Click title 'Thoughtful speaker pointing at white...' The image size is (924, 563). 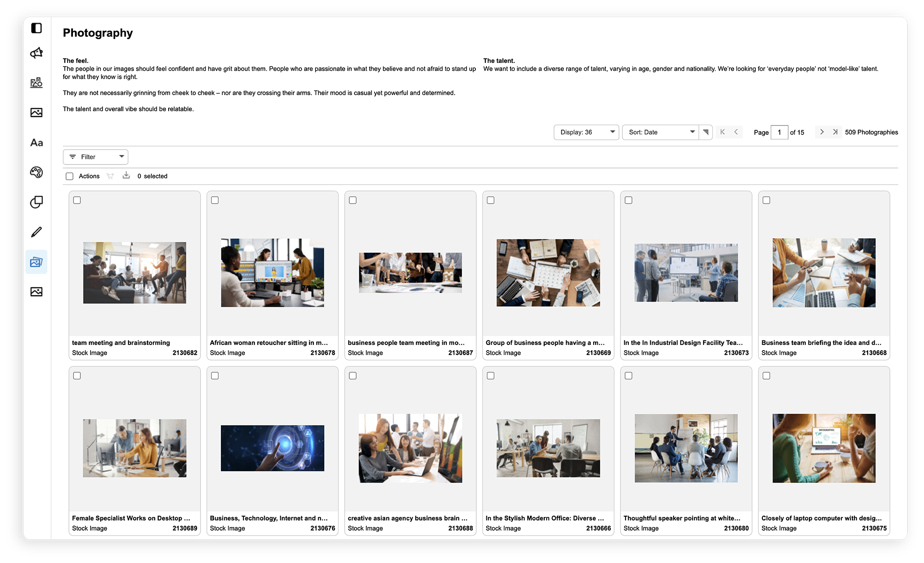pos(682,518)
